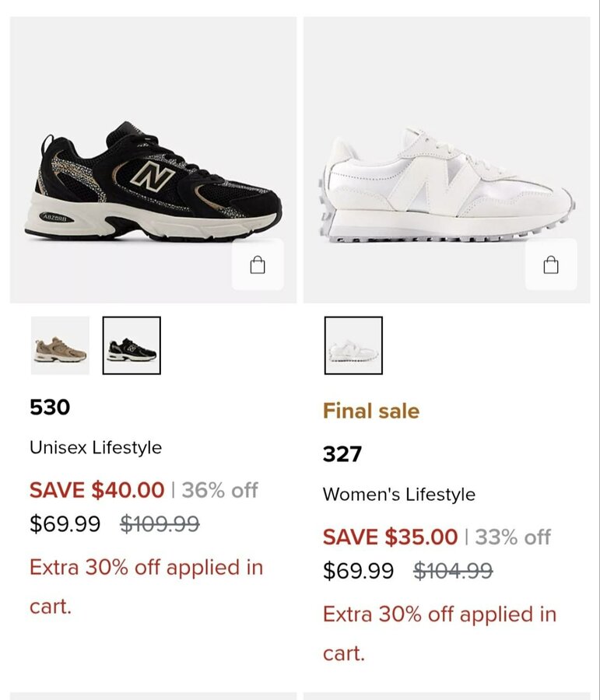Open the 327 product title link

(342, 454)
